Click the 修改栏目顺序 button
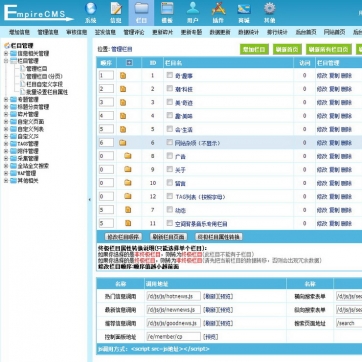 123,237
